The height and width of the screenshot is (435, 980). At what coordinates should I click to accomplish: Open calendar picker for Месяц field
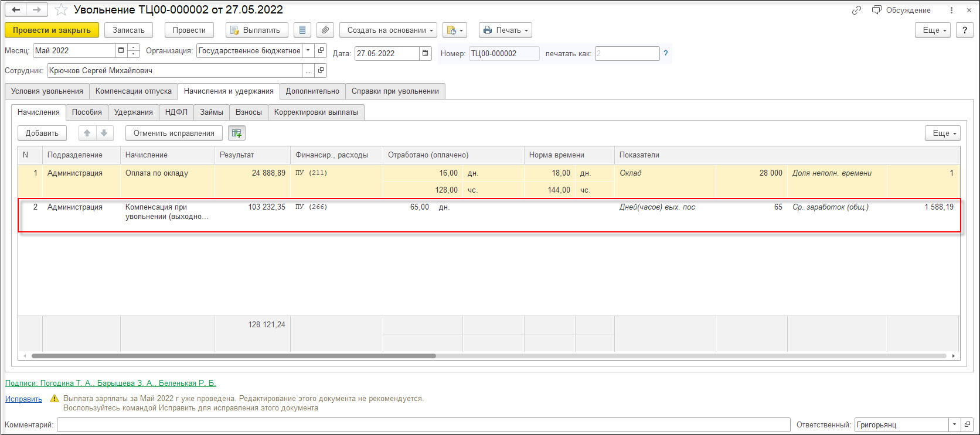click(121, 51)
